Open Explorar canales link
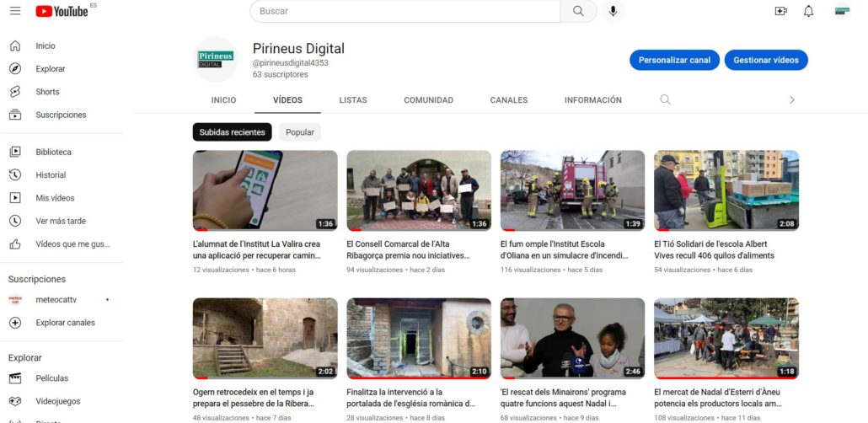 click(65, 323)
